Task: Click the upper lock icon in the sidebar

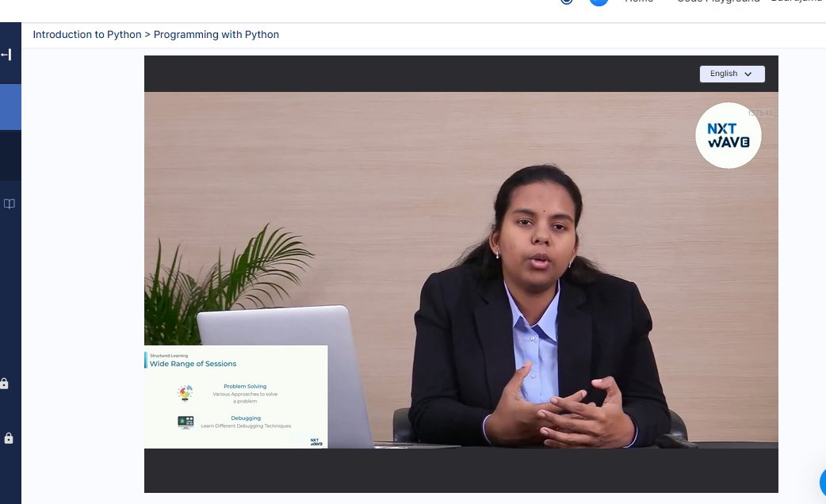Action: pos(5,384)
